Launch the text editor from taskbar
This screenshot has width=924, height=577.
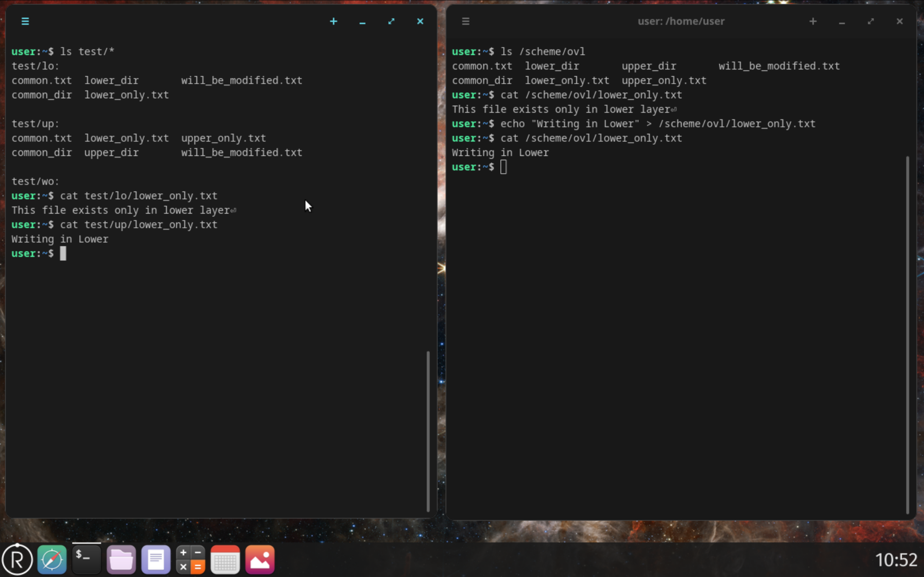point(156,559)
